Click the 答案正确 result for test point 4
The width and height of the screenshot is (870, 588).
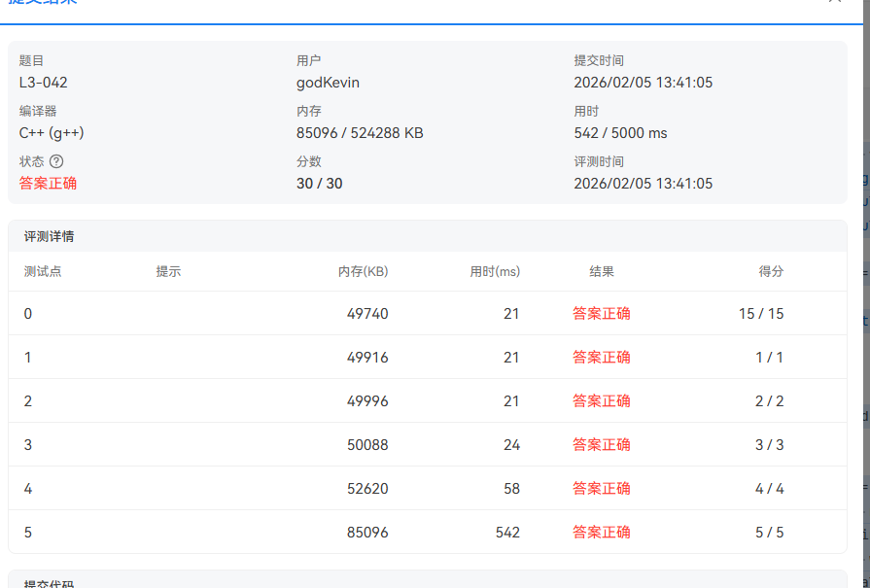[x=602, y=489]
